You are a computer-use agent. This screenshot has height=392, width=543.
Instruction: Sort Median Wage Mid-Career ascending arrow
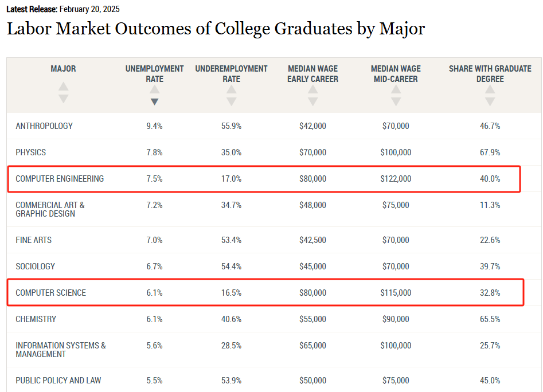(396, 90)
